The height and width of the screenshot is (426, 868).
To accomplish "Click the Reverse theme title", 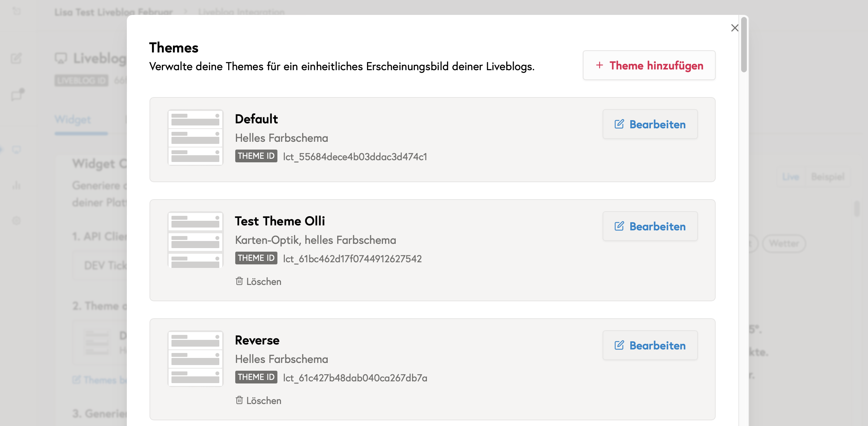I will [x=257, y=340].
